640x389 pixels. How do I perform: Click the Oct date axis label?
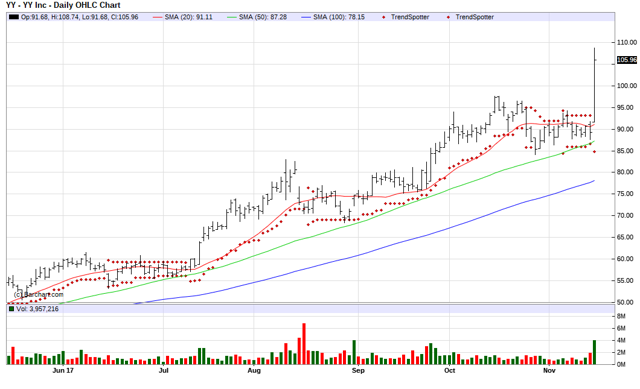449,370
